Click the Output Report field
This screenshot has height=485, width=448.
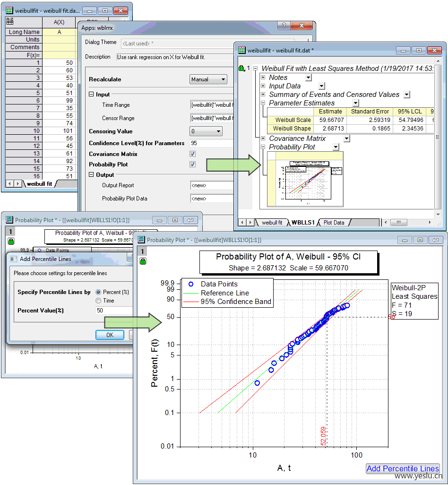(x=212, y=185)
